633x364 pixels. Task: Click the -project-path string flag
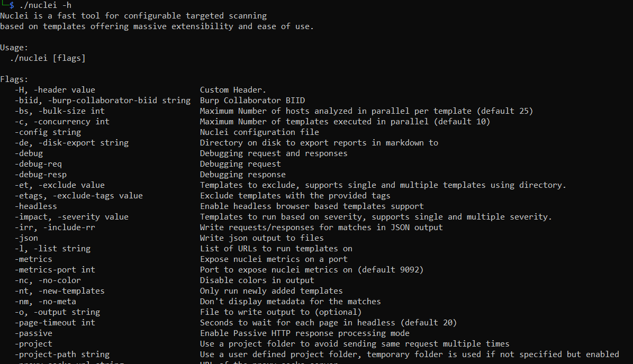pyautogui.click(x=62, y=354)
